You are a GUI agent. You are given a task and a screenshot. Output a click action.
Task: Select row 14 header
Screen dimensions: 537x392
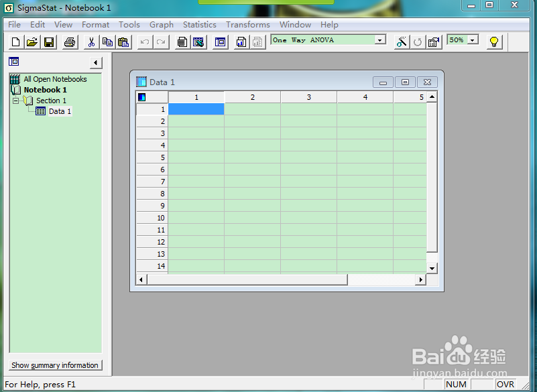(152, 266)
